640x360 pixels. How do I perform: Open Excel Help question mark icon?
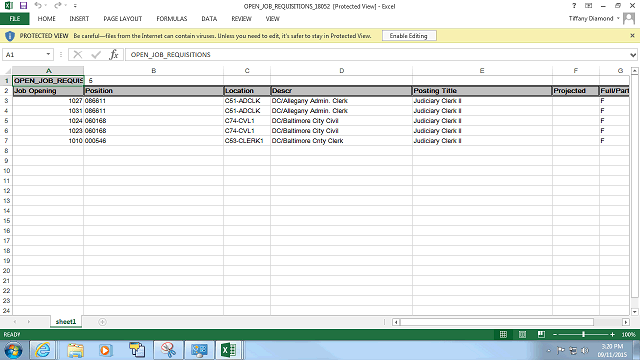click(574, 6)
